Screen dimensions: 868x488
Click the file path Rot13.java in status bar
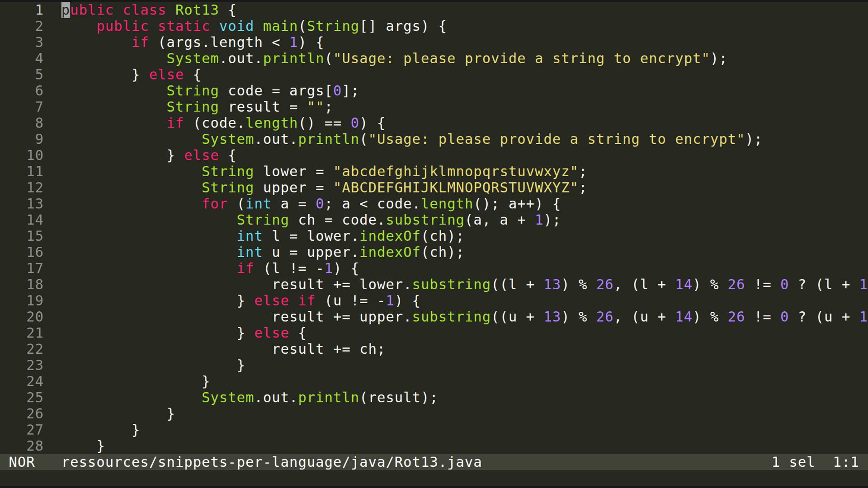click(x=271, y=462)
